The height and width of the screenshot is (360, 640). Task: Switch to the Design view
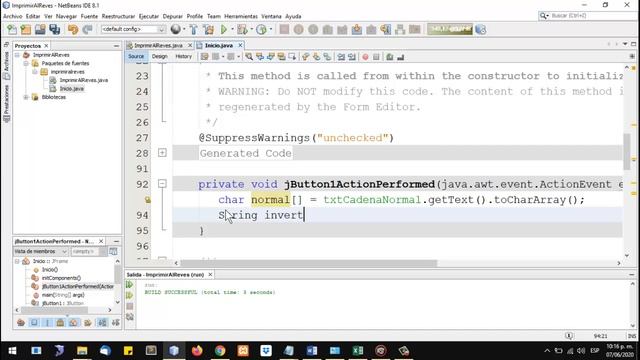(160, 57)
